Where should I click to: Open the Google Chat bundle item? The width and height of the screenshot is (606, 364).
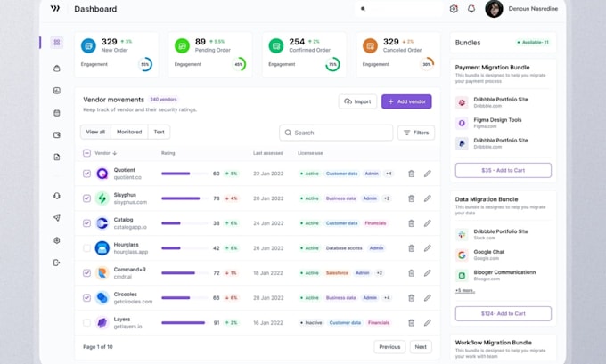504,255
